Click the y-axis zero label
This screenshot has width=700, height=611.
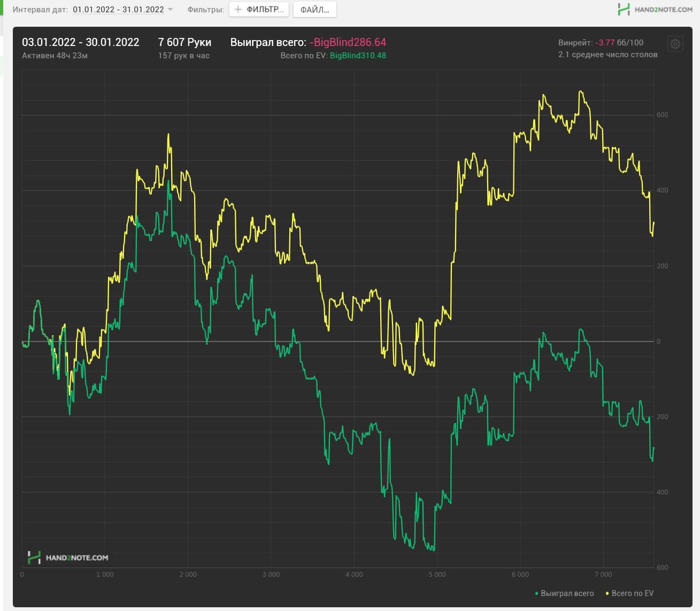pos(658,341)
